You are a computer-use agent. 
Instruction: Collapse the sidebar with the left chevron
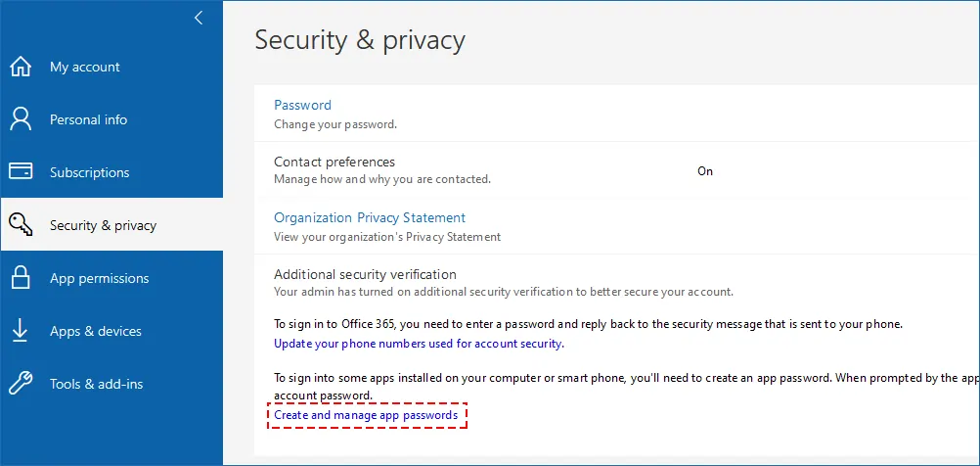pos(199,18)
